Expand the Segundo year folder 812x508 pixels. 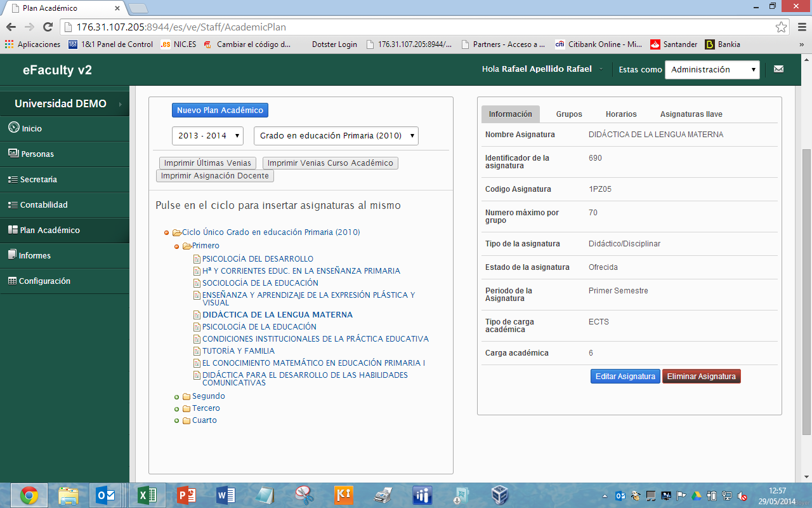(177, 397)
